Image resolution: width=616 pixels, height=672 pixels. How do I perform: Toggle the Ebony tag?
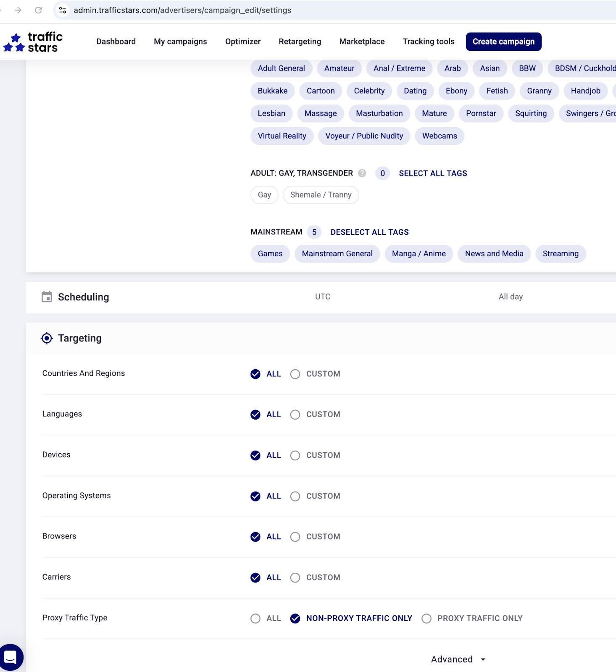456,91
